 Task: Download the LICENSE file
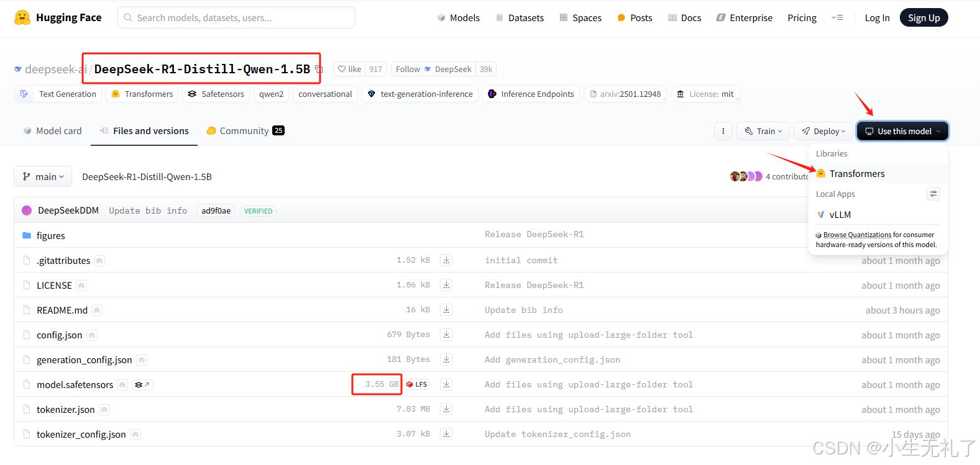point(446,285)
